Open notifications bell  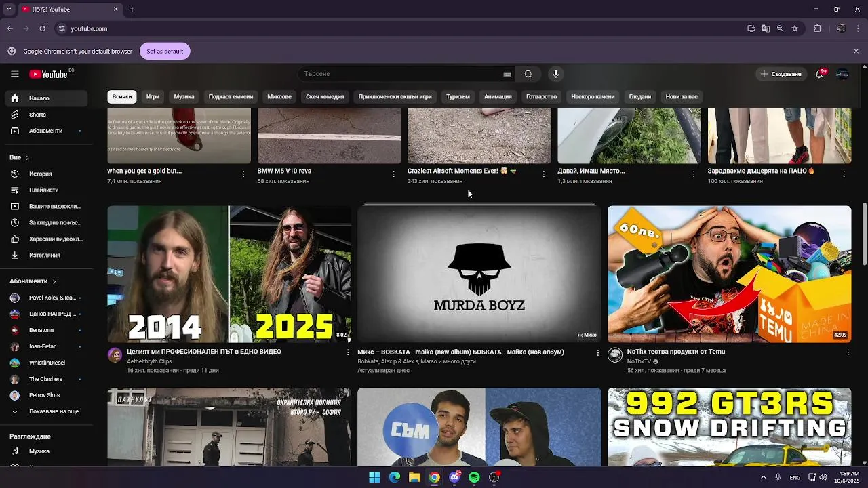819,74
